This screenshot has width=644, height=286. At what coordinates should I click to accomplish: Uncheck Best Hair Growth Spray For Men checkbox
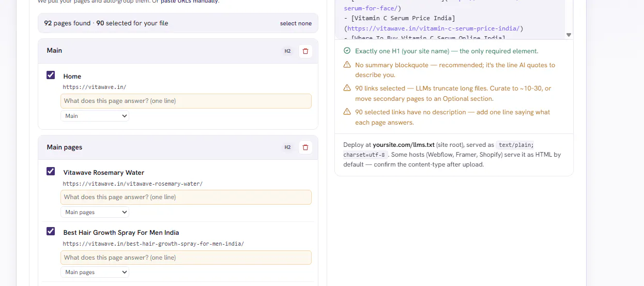click(x=51, y=231)
